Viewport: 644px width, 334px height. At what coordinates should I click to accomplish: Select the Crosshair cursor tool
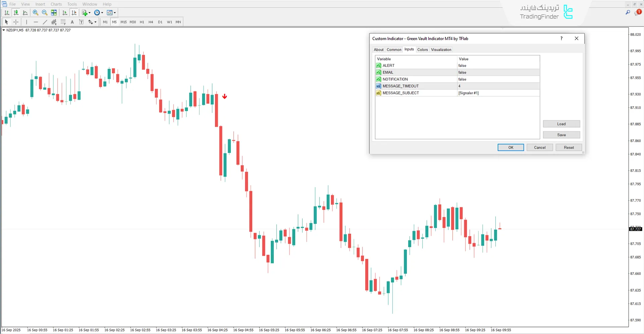pyautogui.click(x=16, y=22)
